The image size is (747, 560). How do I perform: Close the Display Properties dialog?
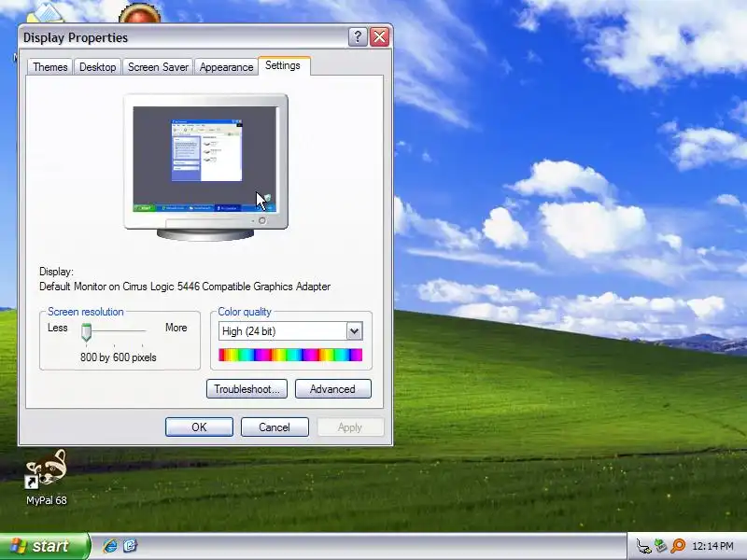click(380, 36)
